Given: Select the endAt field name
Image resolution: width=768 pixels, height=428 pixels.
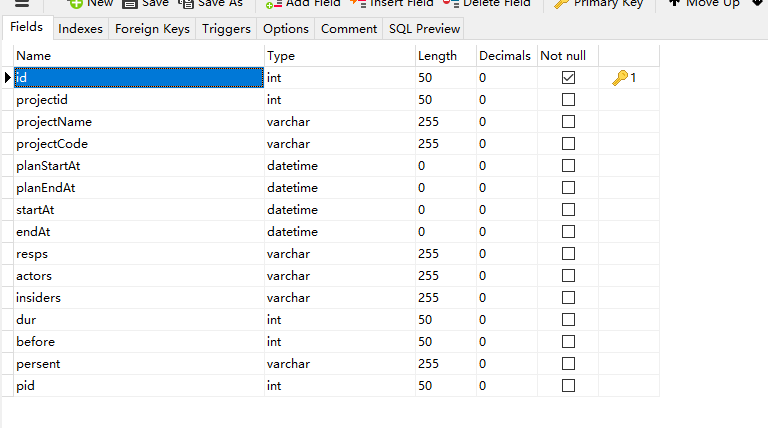Looking at the screenshot, I should pyautogui.click(x=139, y=232).
